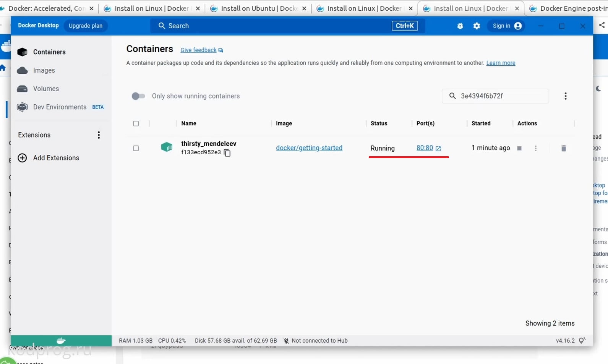Open troubleshoot bug icon

point(460,26)
